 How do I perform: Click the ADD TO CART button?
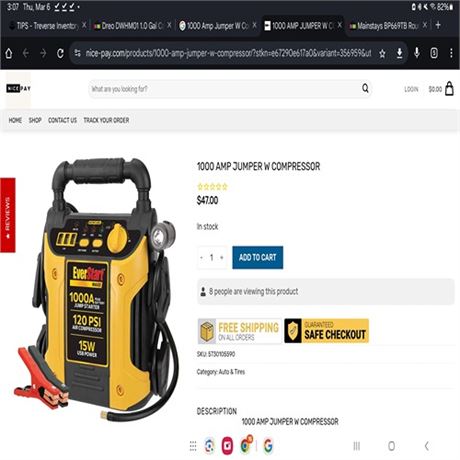258,257
